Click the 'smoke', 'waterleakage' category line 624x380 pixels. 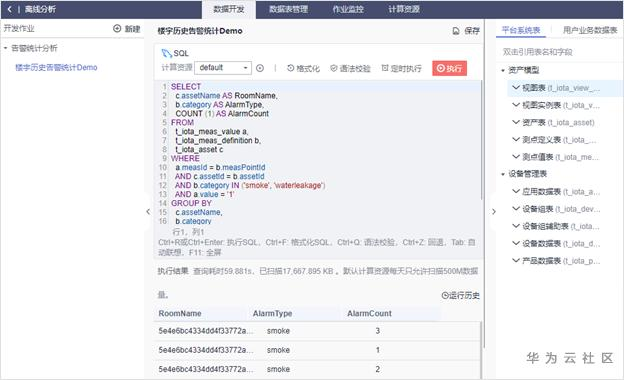(250, 185)
